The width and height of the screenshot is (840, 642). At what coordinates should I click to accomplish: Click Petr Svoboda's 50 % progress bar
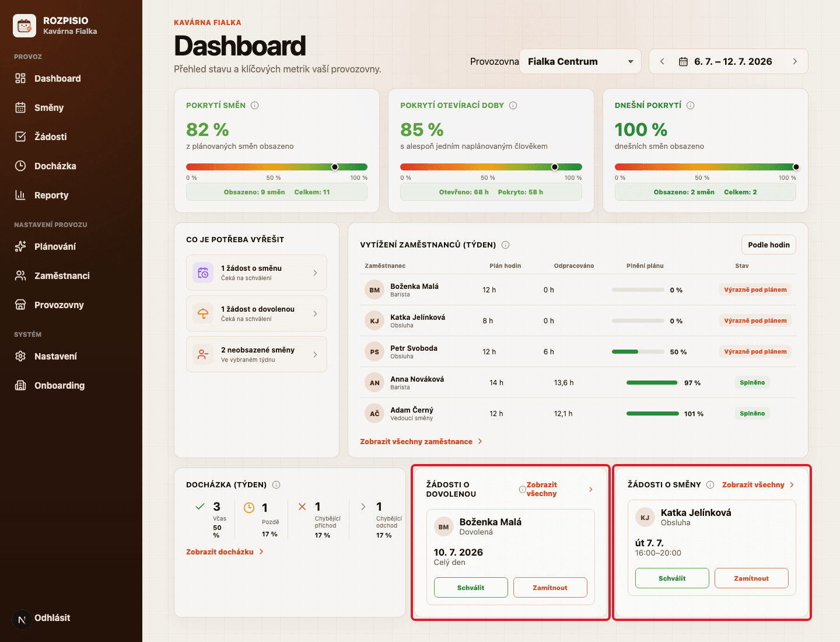[638, 352]
